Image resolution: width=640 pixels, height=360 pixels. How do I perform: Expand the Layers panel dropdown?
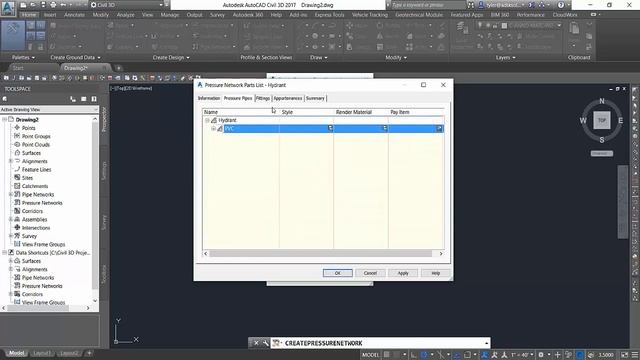[505, 58]
